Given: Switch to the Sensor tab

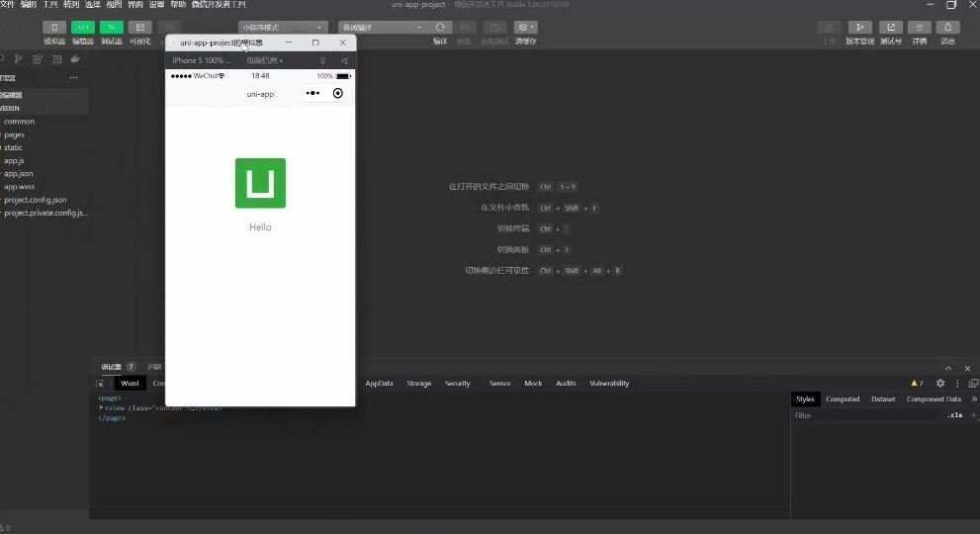Looking at the screenshot, I should click(500, 384).
